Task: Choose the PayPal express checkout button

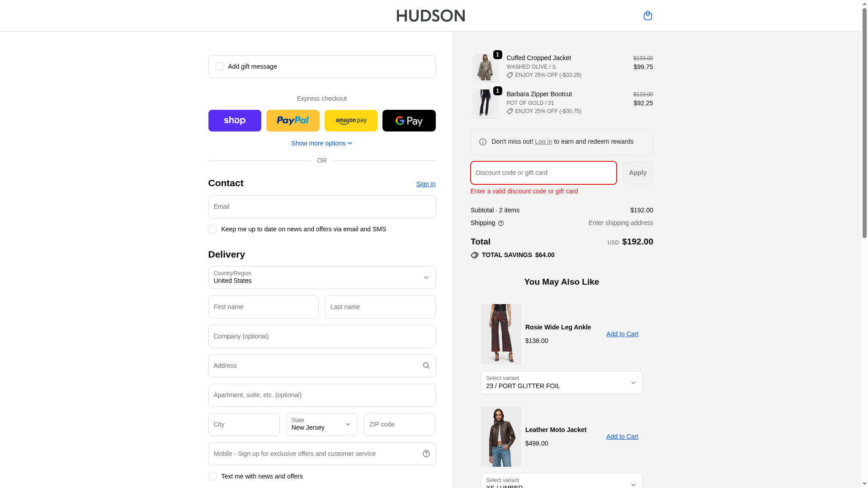Action: tap(292, 121)
